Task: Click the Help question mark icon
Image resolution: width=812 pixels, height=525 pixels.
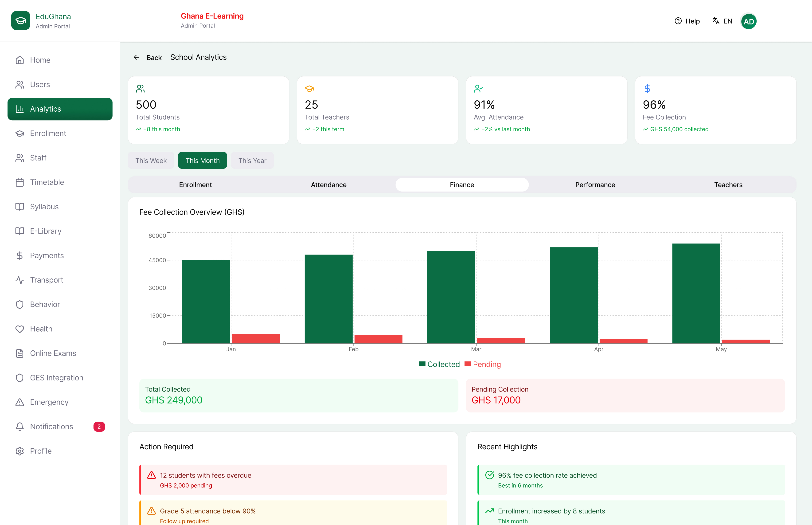Action: click(678, 21)
